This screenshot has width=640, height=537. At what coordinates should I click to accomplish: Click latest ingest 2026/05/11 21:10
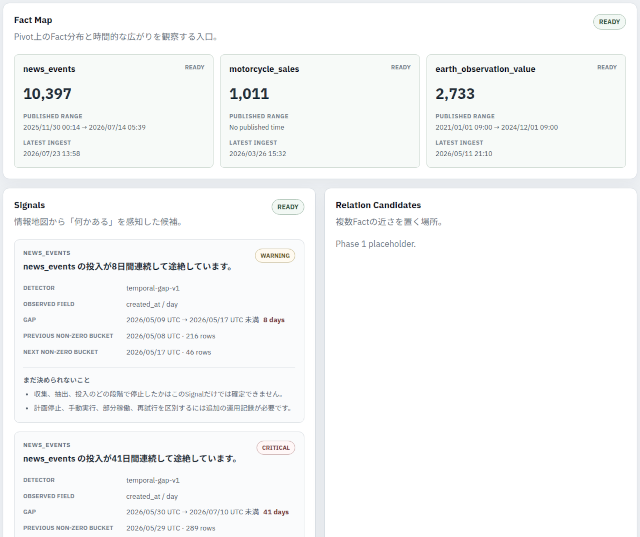pos(464,153)
